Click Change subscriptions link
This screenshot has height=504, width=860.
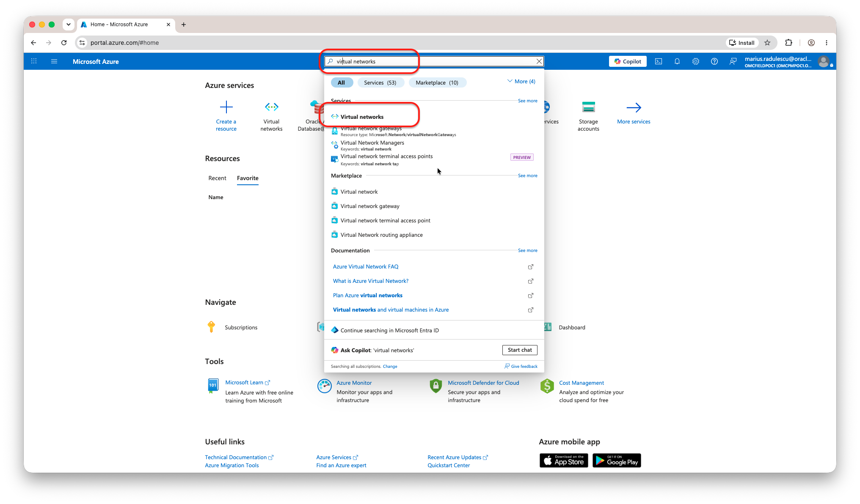click(390, 367)
